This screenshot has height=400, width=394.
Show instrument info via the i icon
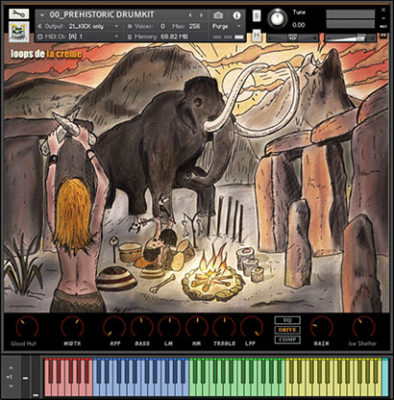point(237,15)
